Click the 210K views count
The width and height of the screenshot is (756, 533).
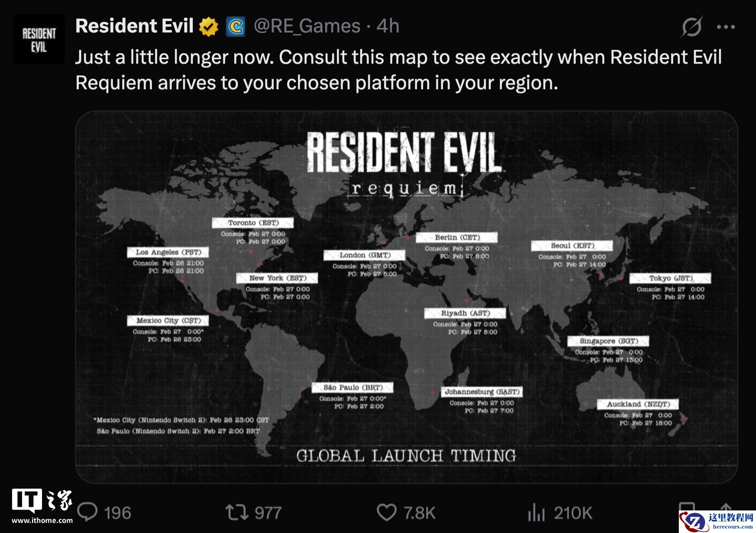coord(573,513)
